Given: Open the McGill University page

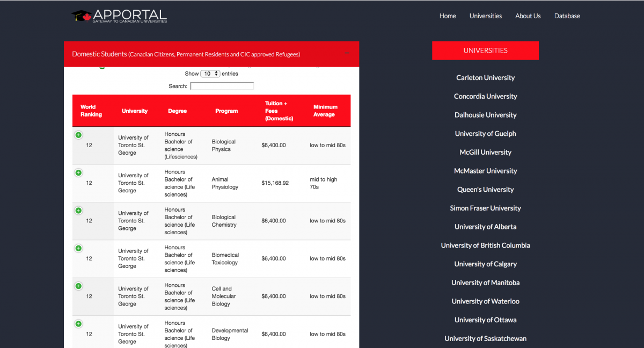Looking at the screenshot, I should pyautogui.click(x=485, y=152).
